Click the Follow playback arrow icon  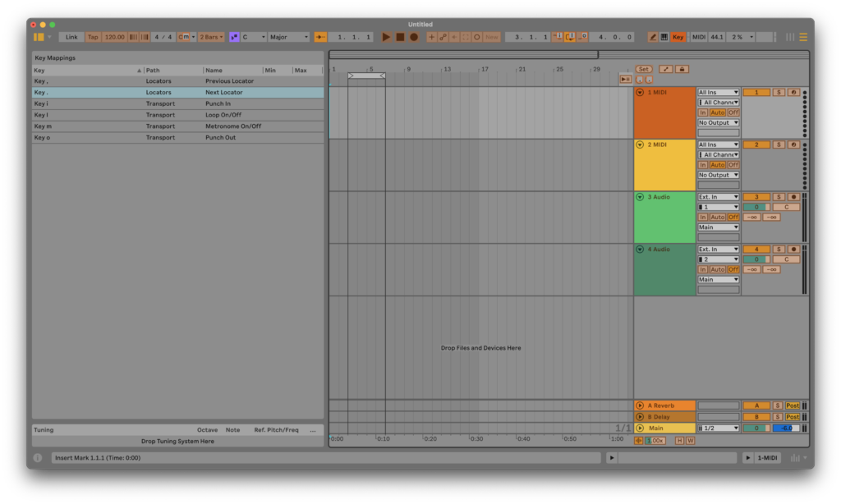tap(320, 37)
